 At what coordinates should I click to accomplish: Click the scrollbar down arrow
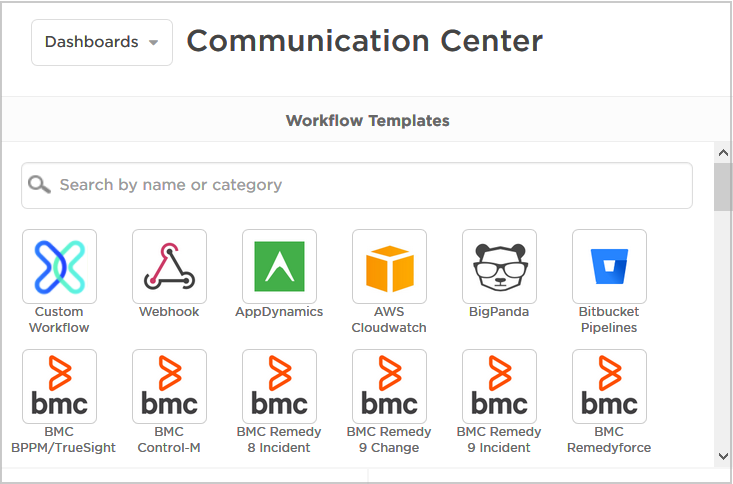pyautogui.click(x=723, y=456)
